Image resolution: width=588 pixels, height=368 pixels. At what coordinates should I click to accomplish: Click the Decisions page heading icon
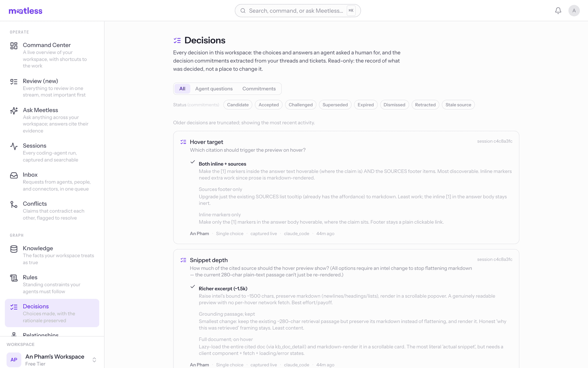[177, 40]
